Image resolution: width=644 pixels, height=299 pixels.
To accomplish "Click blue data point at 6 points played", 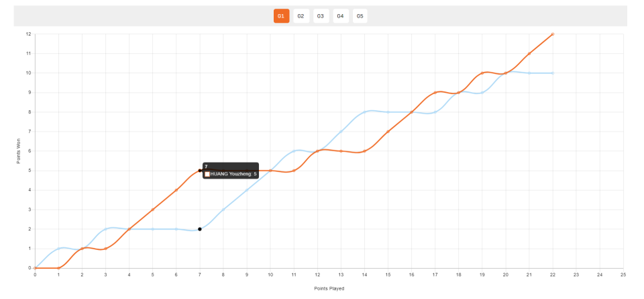I will coord(176,229).
